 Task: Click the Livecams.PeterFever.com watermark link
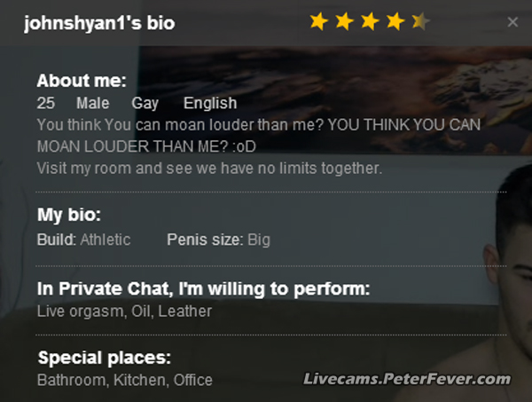407,380
